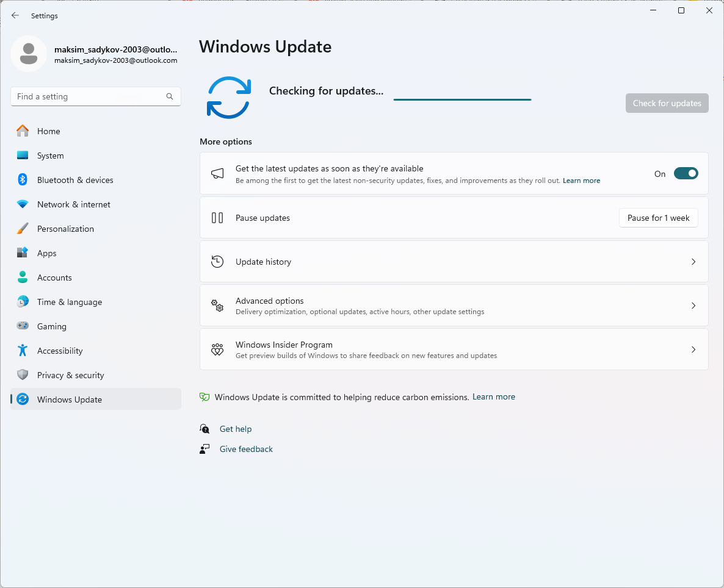The image size is (724, 588).
Task: Select Gaming in sidebar
Action: (96, 326)
